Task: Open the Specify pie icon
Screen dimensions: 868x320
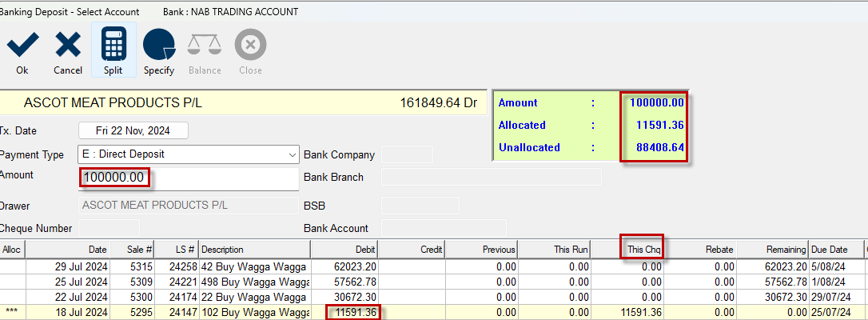Action: coord(159,45)
